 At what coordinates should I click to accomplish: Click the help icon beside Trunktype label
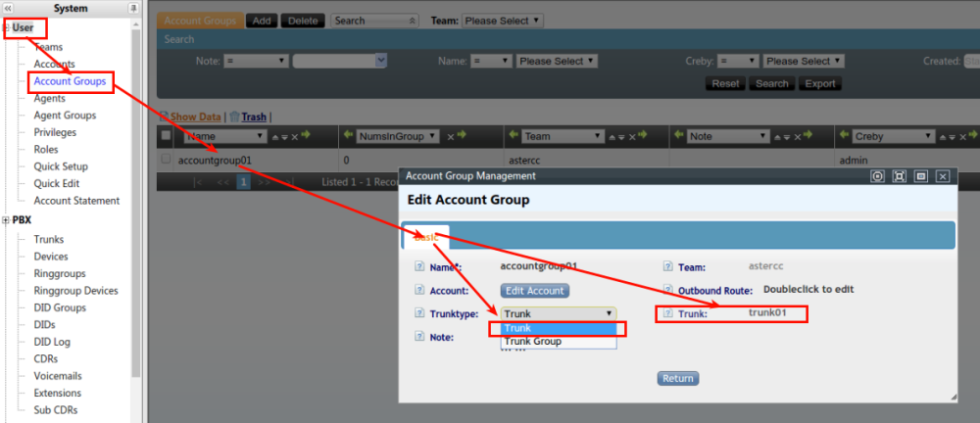419,313
